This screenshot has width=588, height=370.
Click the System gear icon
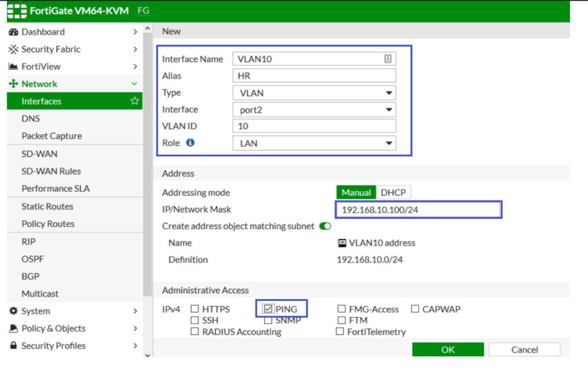(14, 311)
